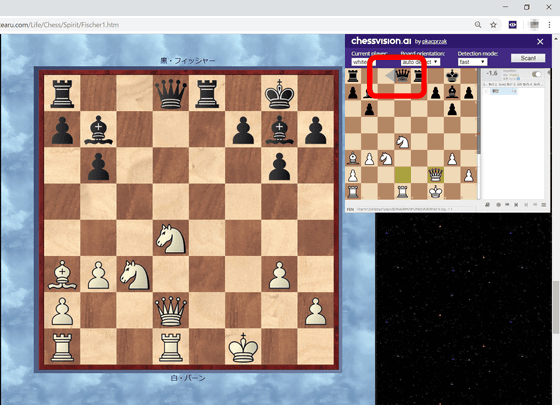Viewport: 560px width, 405px height.
Task: Expand the Board orientation dropdown
Action: click(420, 62)
